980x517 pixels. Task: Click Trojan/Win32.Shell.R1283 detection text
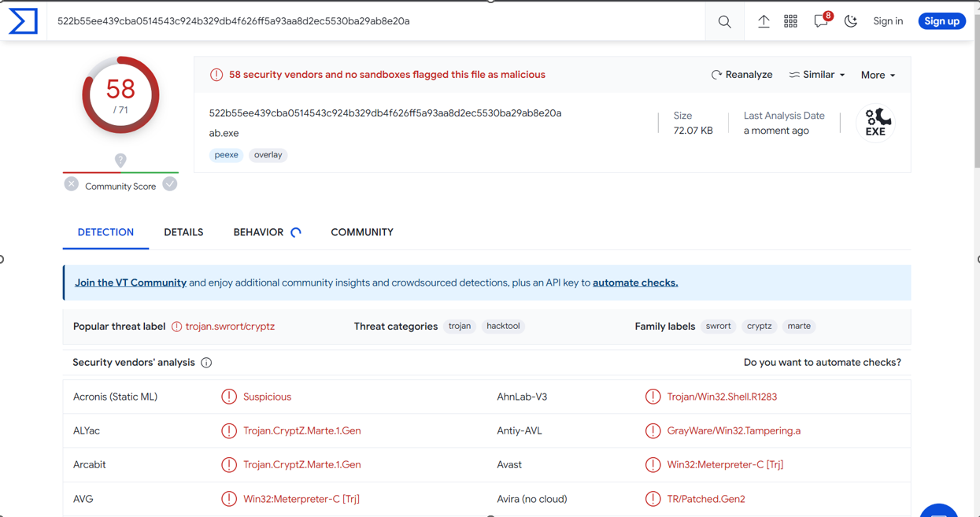click(722, 397)
